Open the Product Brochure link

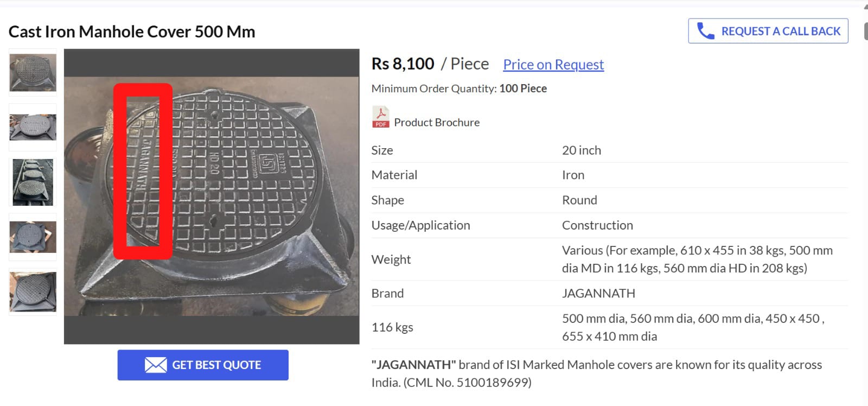point(436,123)
